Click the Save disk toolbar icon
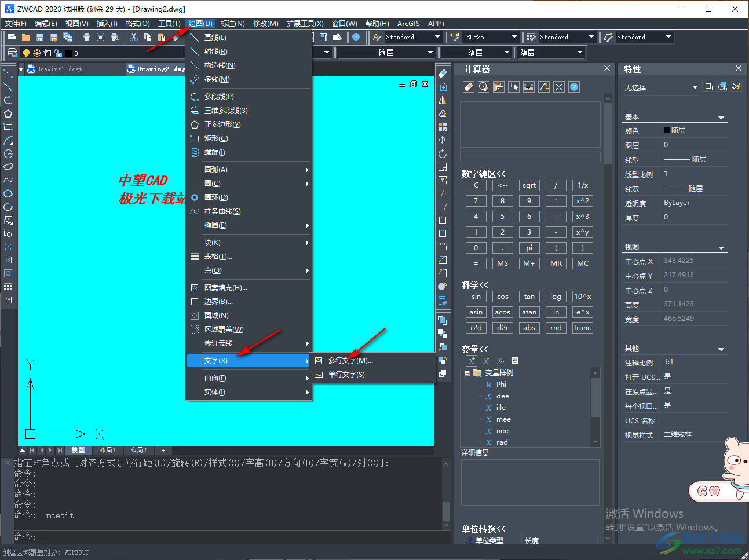749x560 pixels. point(40,37)
